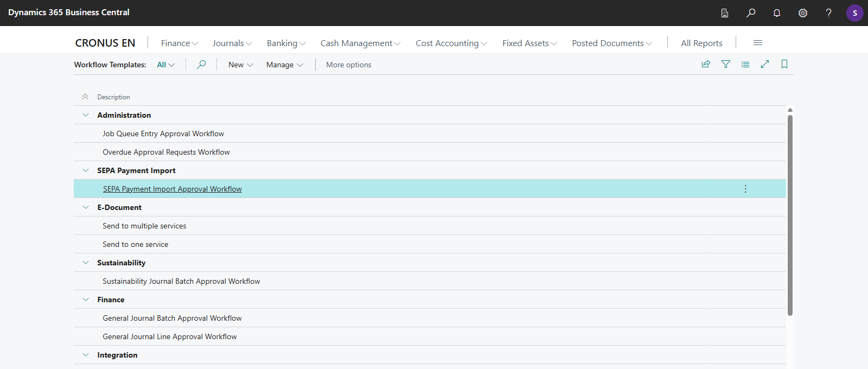Image resolution: width=868 pixels, height=369 pixels.
Task: Open row options for SEPA Payment Import Approval Workflow
Action: [x=745, y=189]
